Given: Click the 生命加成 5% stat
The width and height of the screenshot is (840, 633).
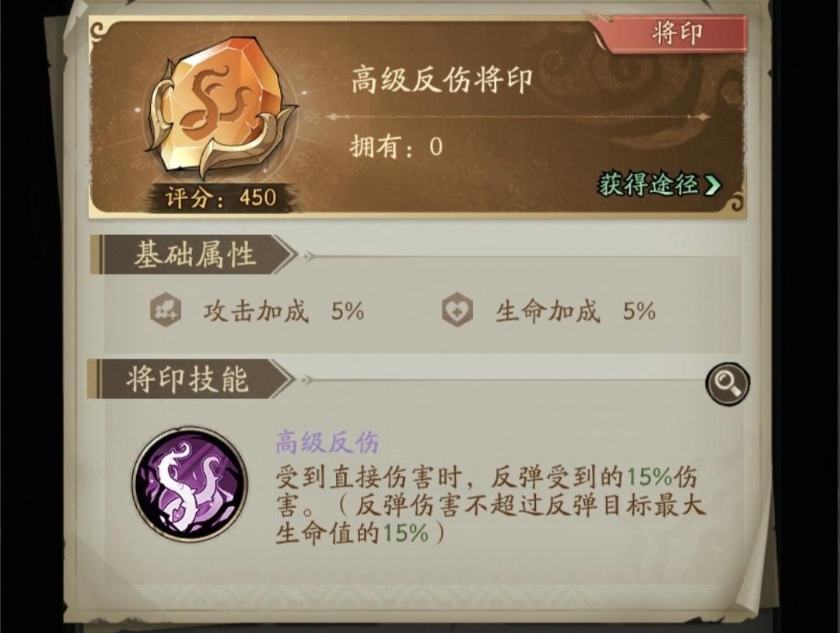Looking at the screenshot, I should pyautogui.click(x=575, y=311).
